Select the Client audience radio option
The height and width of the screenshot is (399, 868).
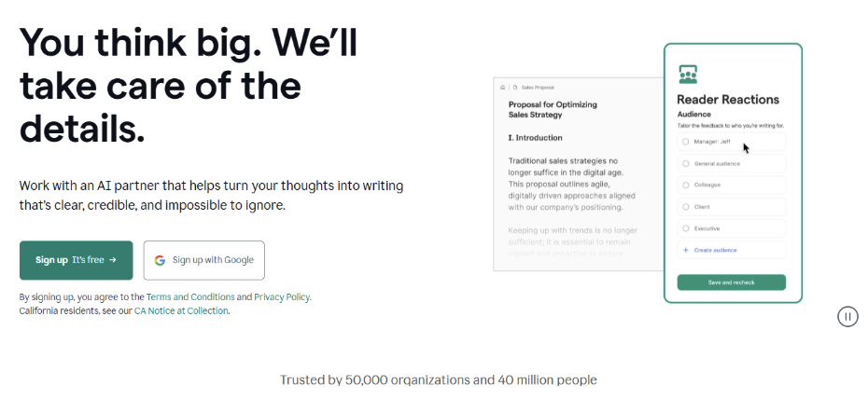click(686, 206)
